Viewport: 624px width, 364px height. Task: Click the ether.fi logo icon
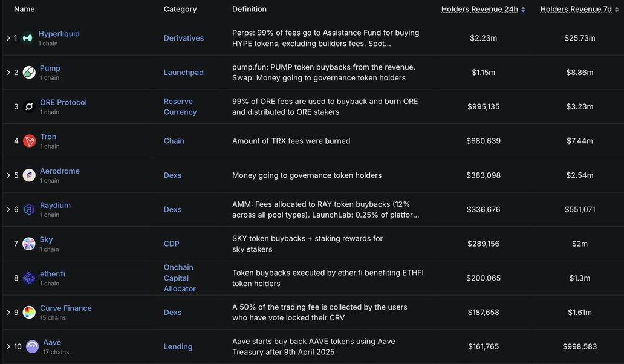click(x=29, y=278)
